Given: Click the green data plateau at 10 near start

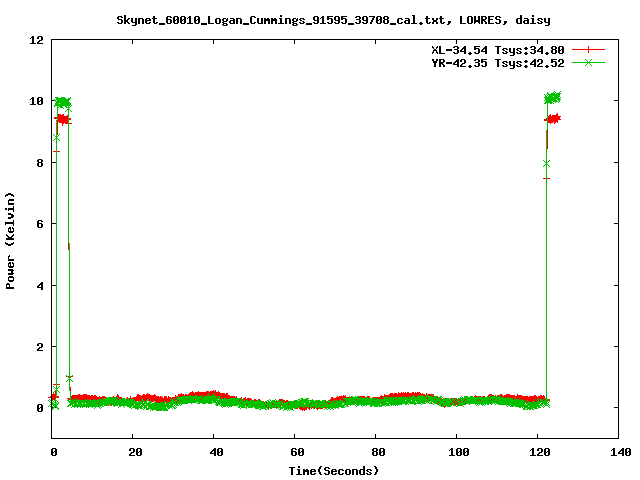Looking at the screenshot, I should coord(62,102).
